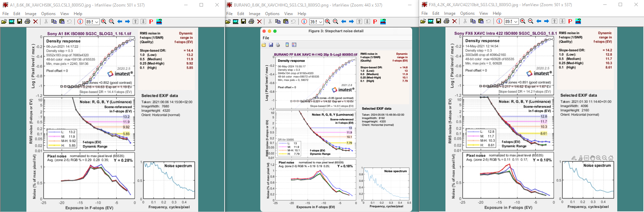
Task: Paste clipboard in the A1 IrfanView window
Action: (x=62, y=22)
